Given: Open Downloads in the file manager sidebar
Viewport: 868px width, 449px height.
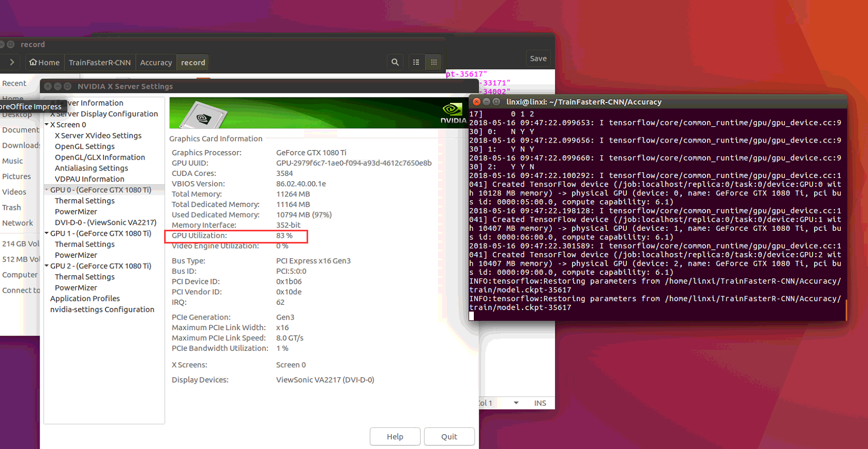Looking at the screenshot, I should pos(21,145).
